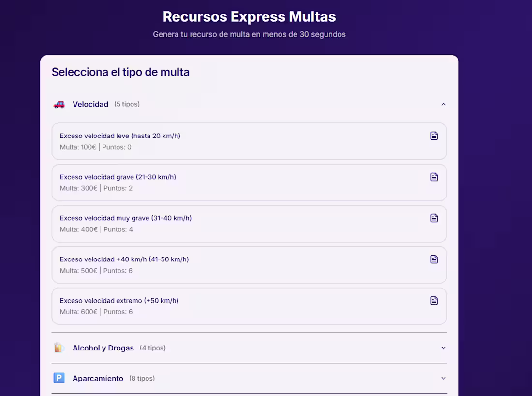Click the Velocidad category label

(90, 104)
